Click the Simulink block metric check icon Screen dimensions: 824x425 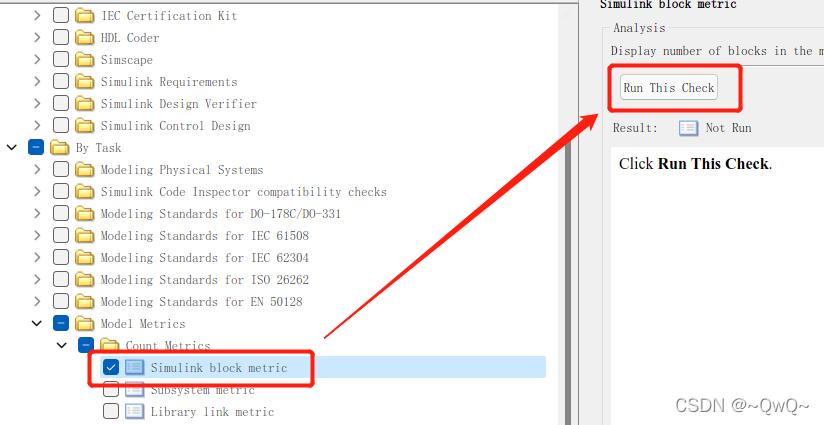pyautogui.click(x=135, y=367)
